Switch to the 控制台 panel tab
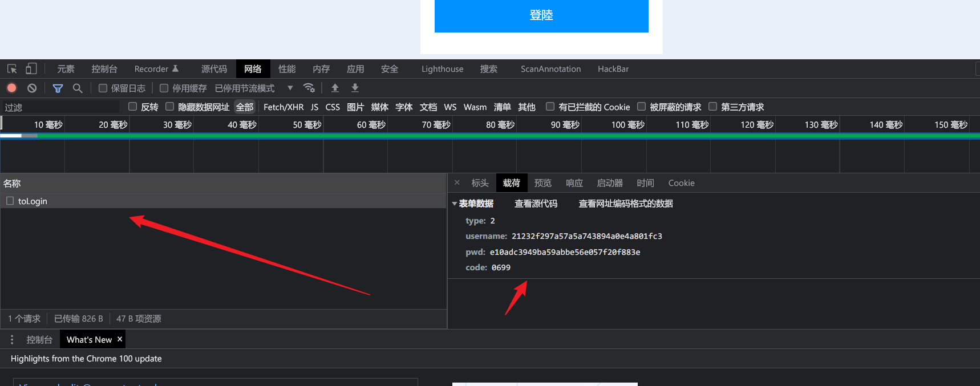Screen dimensions: 980x386 click(104, 69)
